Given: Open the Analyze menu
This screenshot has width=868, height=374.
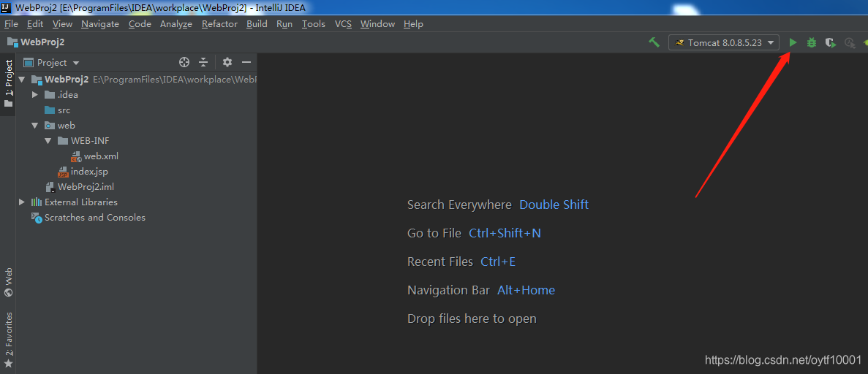Looking at the screenshot, I should tap(176, 24).
